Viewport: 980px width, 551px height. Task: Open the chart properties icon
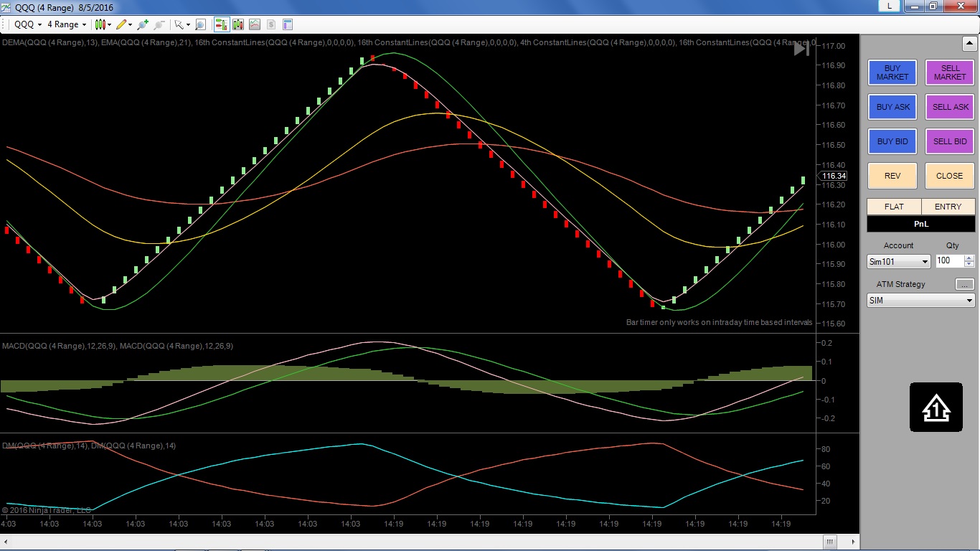pyautogui.click(x=288, y=24)
